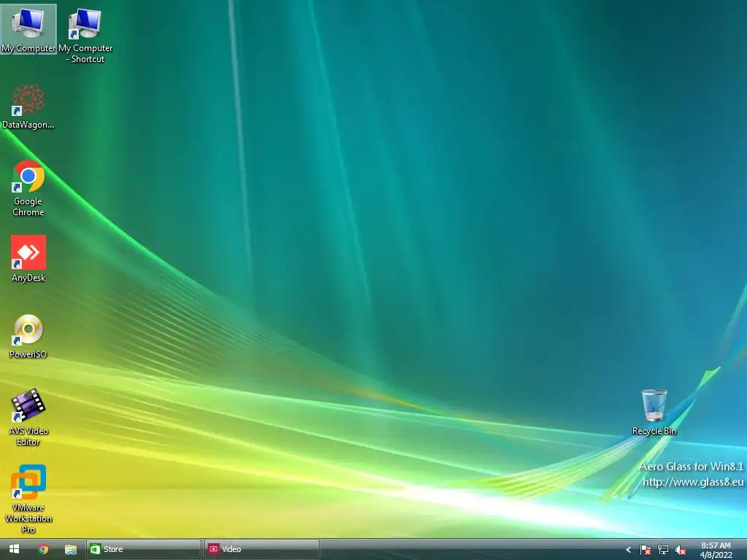Select the VMware Workstation Pro shortcut
Screen dimensions: 747x560
tap(28, 499)
